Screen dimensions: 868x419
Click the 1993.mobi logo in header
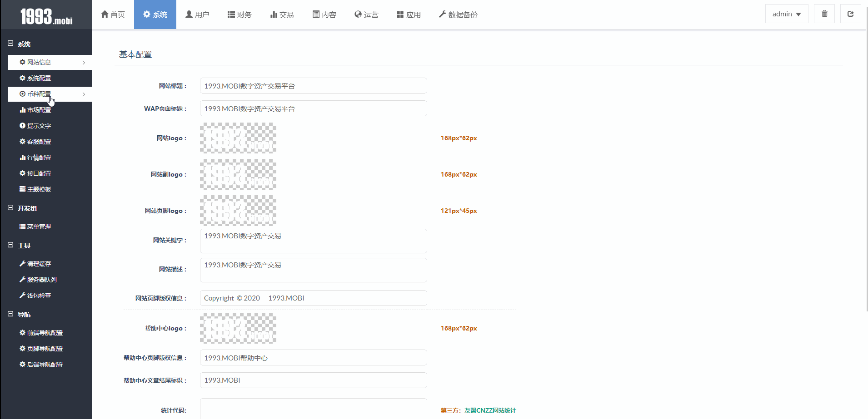[46, 16]
